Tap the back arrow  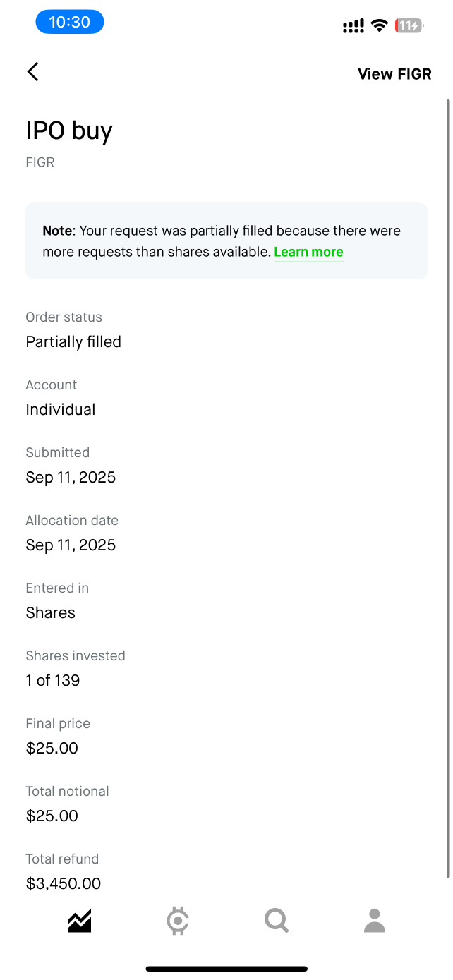[x=32, y=72]
